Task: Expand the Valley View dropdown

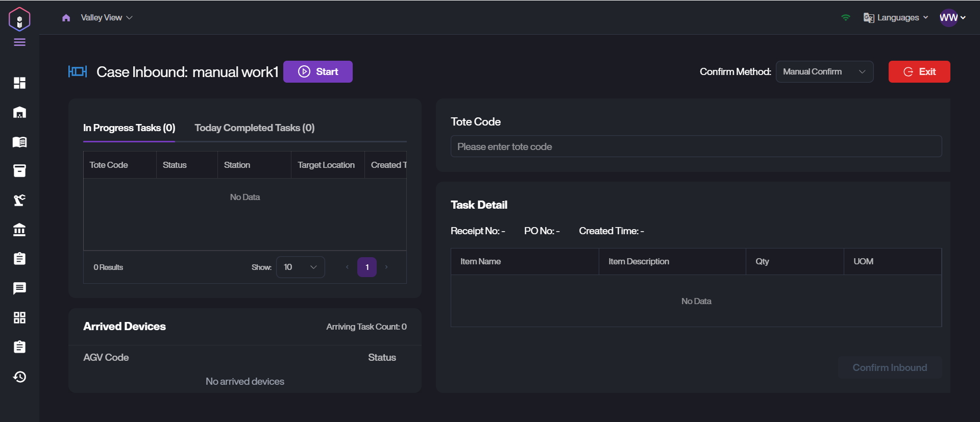Action: (106, 18)
